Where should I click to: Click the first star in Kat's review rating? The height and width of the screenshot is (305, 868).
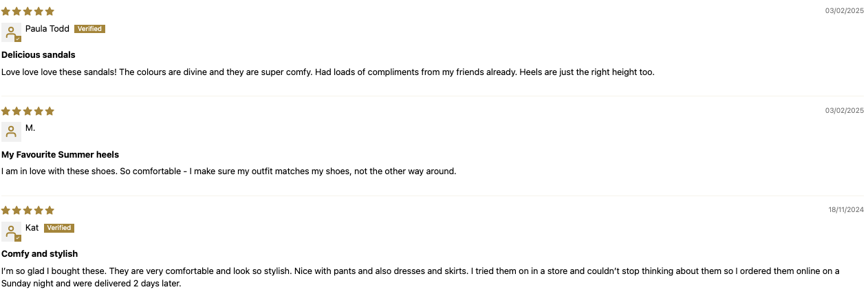6,210
